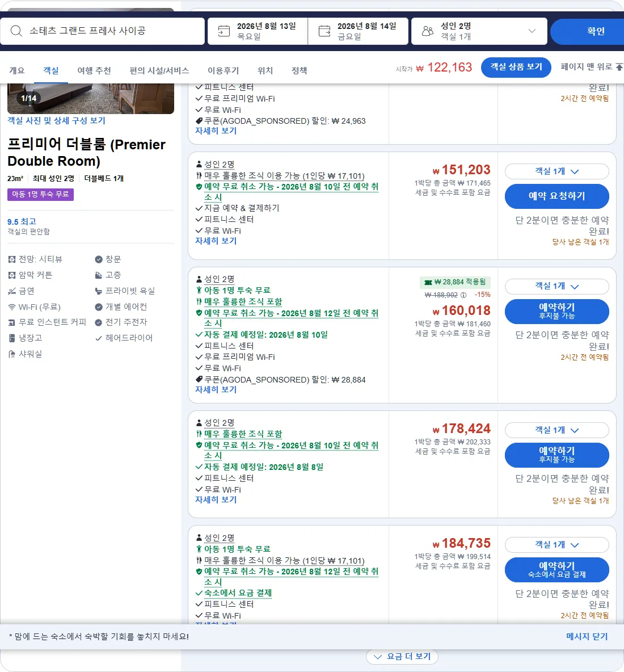Click 자세히 보기 in ₩160,018 offer

tap(216, 389)
